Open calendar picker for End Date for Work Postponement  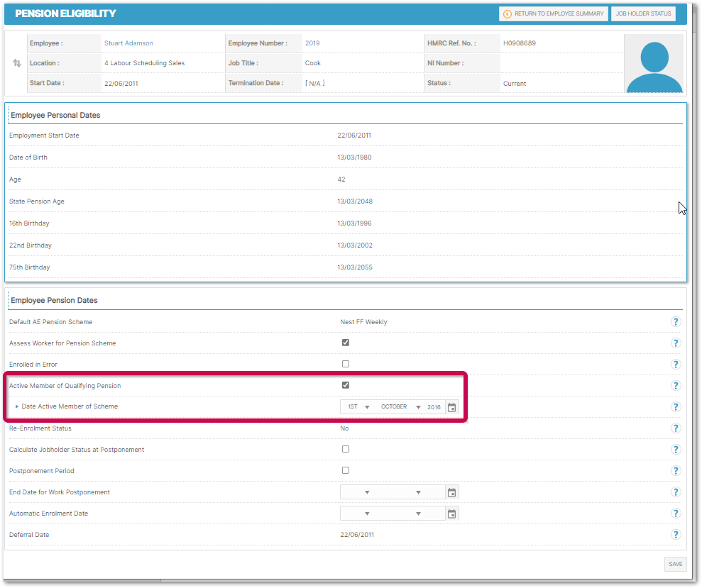pyautogui.click(x=451, y=492)
